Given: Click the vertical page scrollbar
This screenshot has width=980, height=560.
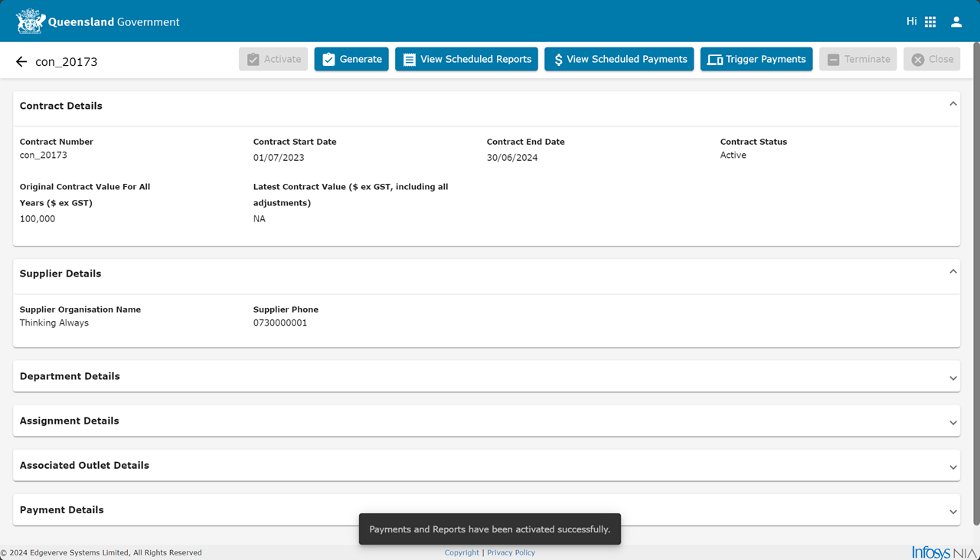Looking at the screenshot, I should [x=976, y=283].
